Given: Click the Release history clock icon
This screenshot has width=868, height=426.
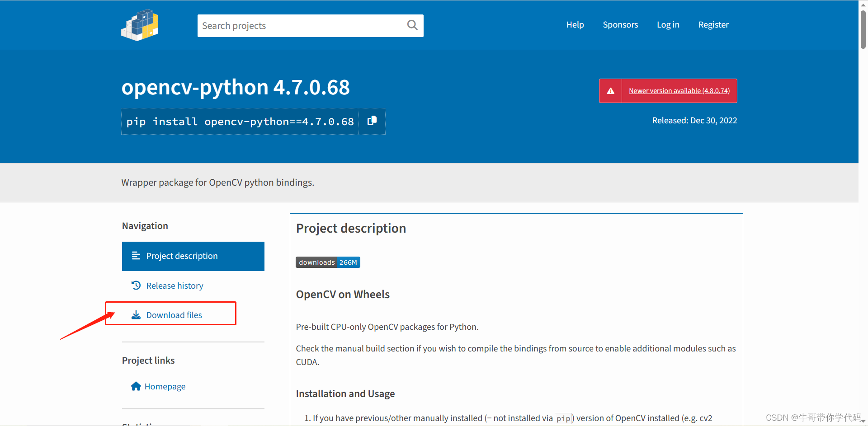Looking at the screenshot, I should point(136,286).
